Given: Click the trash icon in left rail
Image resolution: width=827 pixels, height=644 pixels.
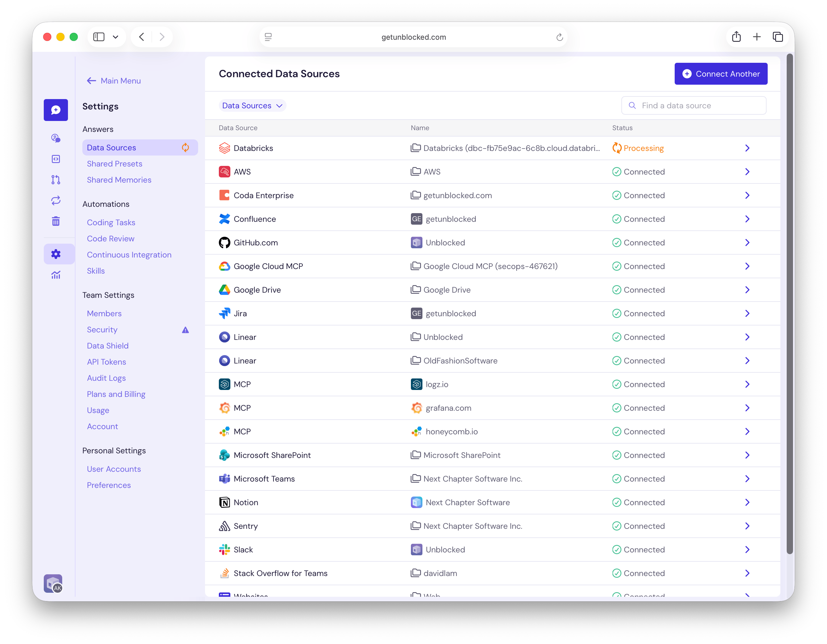Looking at the screenshot, I should pos(56,221).
